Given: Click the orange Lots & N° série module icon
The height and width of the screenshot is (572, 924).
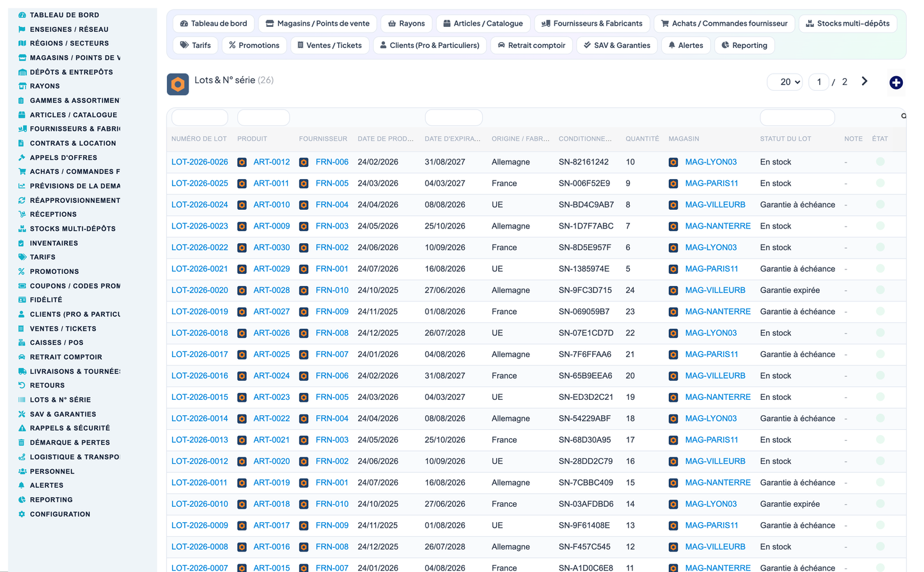Looking at the screenshot, I should [x=178, y=84].
